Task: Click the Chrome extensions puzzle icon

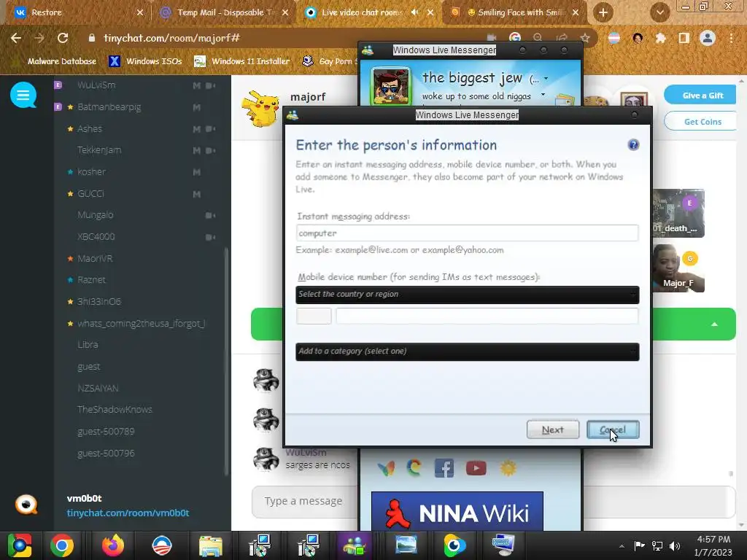Action: pyautogui.click(x=660, y=38)
